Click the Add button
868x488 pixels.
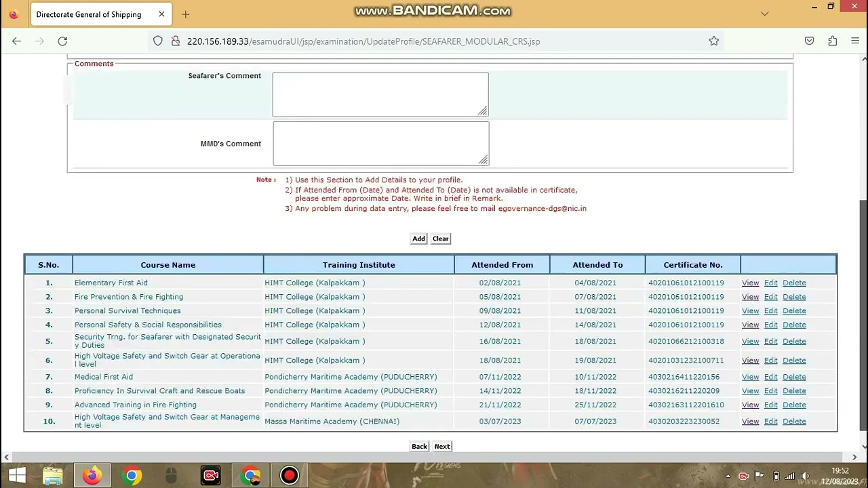click(x=418, y=239)
